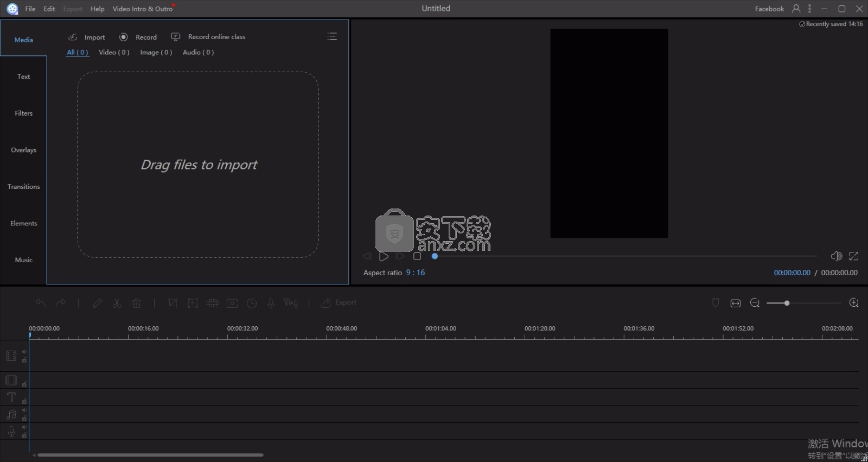The height and width of the screenshot is (462, 868).
Task: Open Video Intro & Outro menu
Action: tap(143, 9)
